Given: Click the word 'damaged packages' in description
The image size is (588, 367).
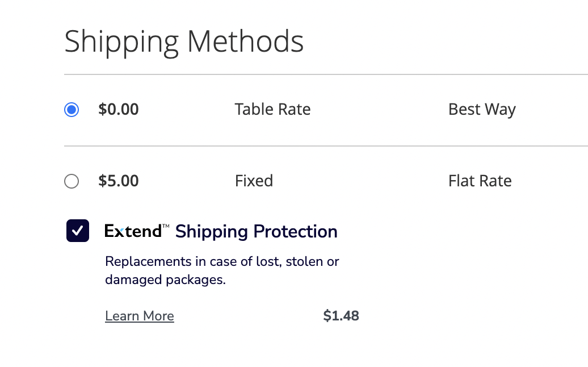Looking at the screenshot, I should click(x=165, y=280).
